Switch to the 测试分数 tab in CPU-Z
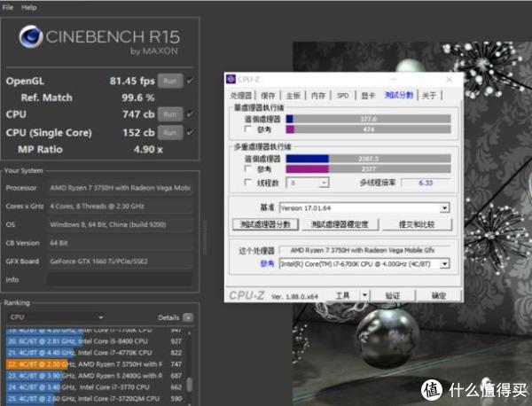The height and width of the screenshot is (406, 532). [x=399, y=96]
